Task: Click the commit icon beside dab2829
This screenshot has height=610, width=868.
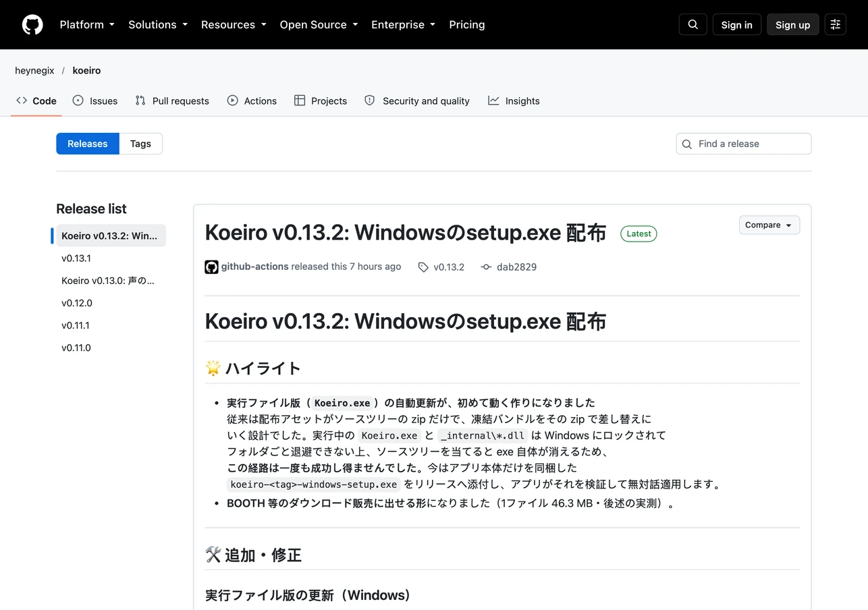Action: 486,267
